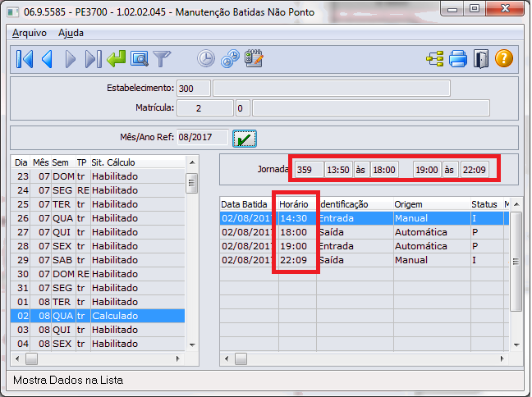Click punches table scroll down arrow
Image resolution: width=532 pixels, height=397 pixels.
tap(516, 345)
